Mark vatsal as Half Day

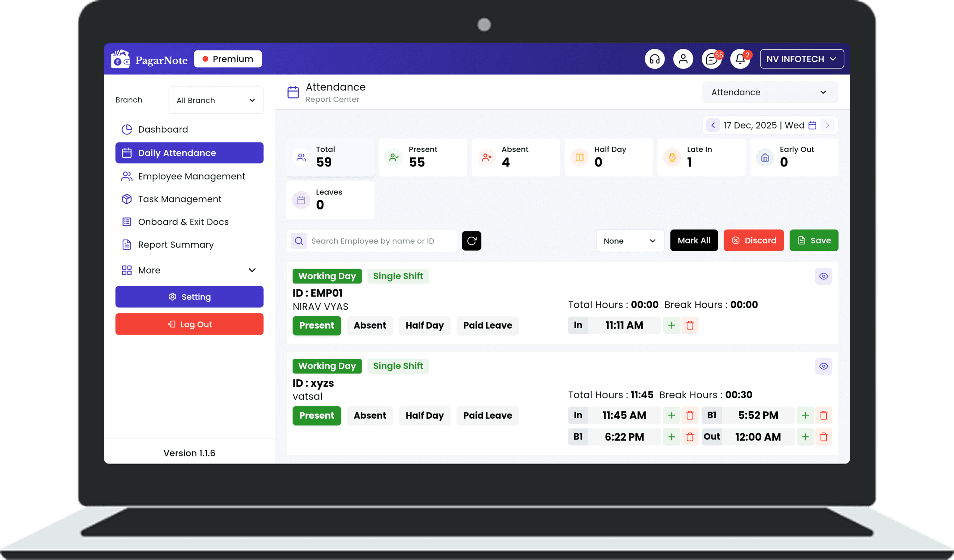(424, 415)
